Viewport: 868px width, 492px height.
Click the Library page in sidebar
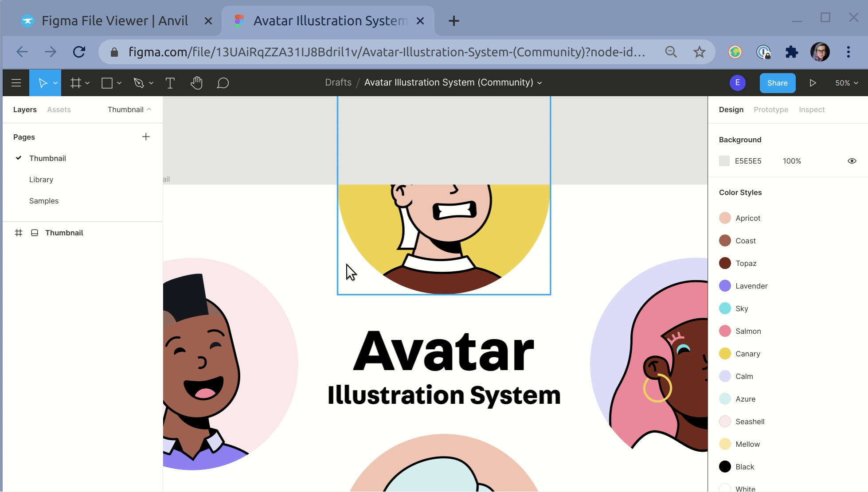(41, 179)
